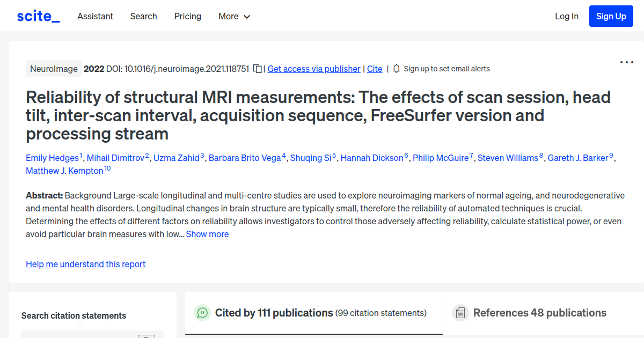Viewport: 644px width, 338px height.
Task: Expand the abstract with Show more
Action: [207, 234]
